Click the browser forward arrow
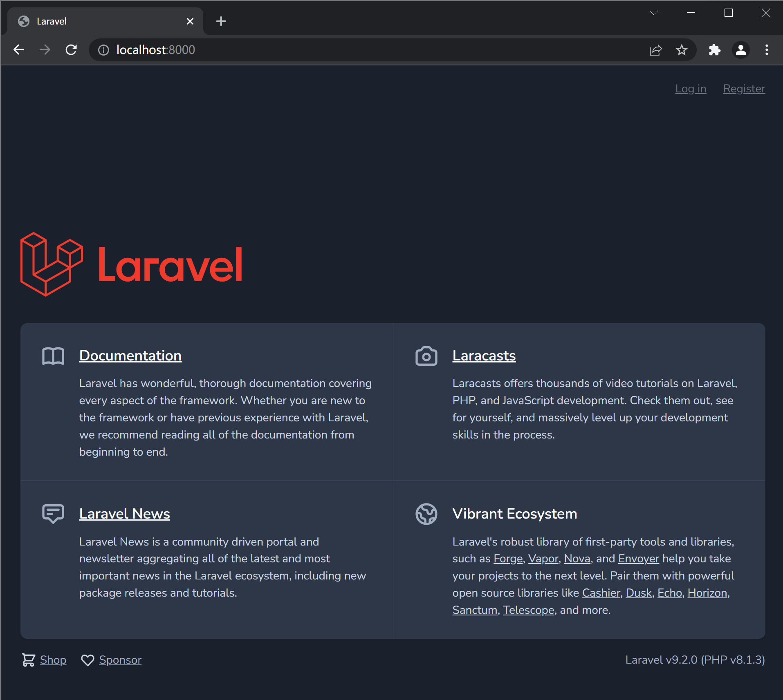Screen dimensions: 783x700 point(45,50)
